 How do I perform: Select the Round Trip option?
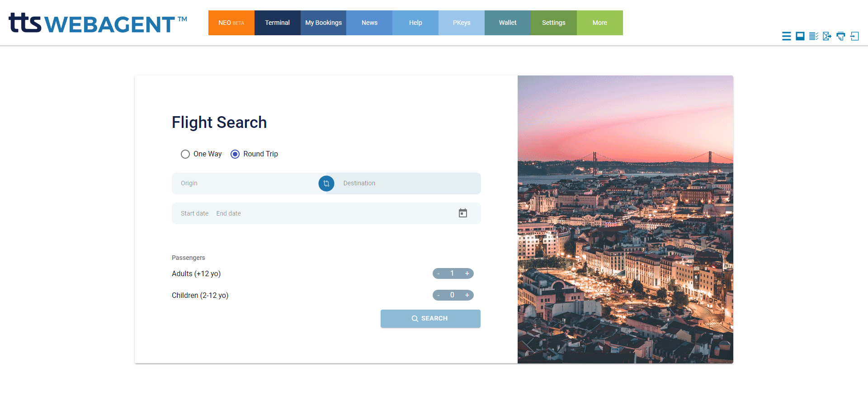pyautogui.click(x=235, y=154)
